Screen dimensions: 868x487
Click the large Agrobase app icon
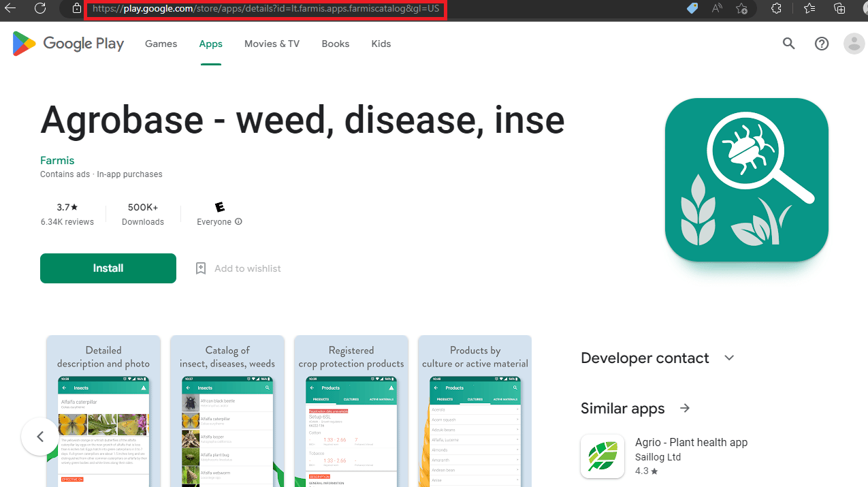747,180
